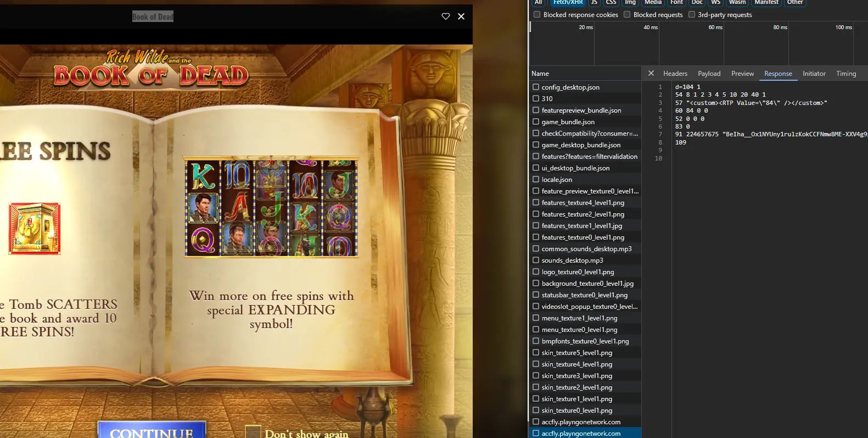Check the Don't show again box
Screen dimensions: 868x438
(253, 432)
